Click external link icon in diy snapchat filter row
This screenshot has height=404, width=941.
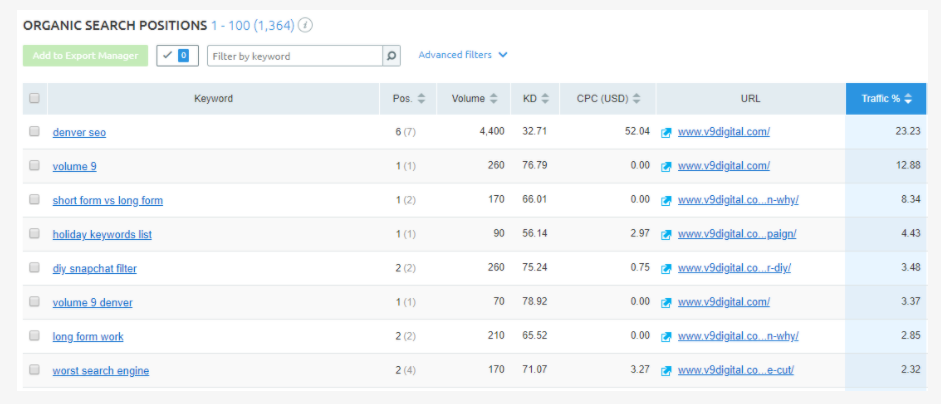tap(667, 268)
